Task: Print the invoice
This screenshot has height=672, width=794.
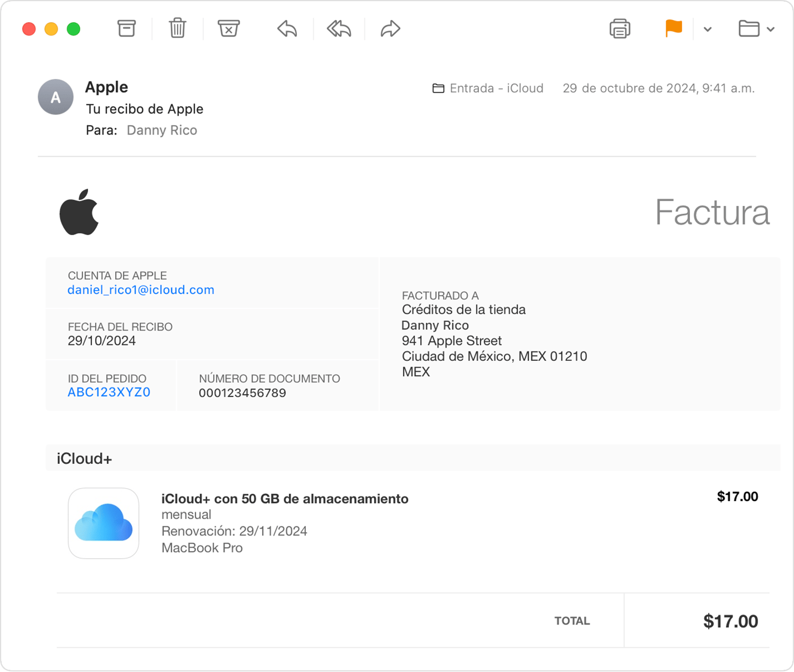Action: 620,28
